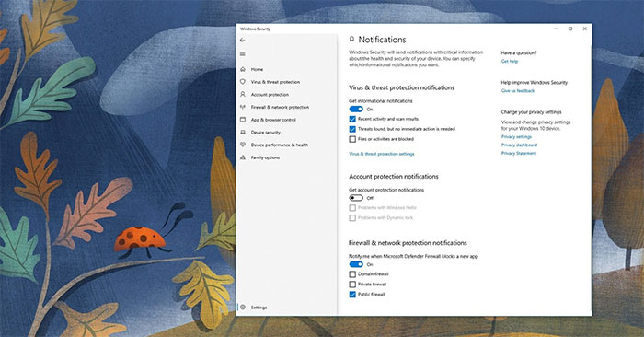This screenshot has width=644, height=337.
Task: Click the Account protection person icon
Action: [243, 95]
